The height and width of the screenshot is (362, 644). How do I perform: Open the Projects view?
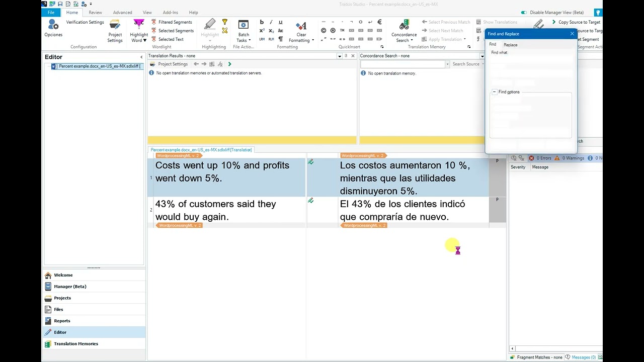(94, 298)
